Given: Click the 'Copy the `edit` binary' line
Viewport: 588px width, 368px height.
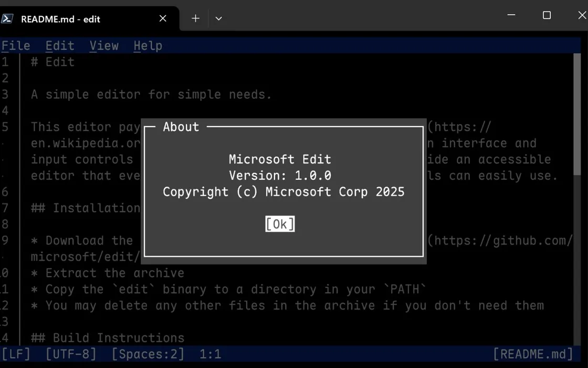Looking at the screenshot, I should (x=229, y=289).
